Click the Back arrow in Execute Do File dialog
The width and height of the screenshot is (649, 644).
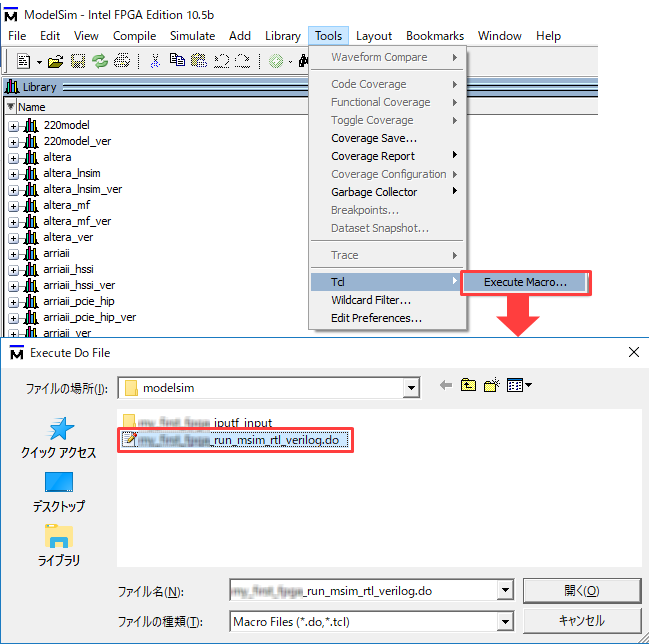coord(446,385)
